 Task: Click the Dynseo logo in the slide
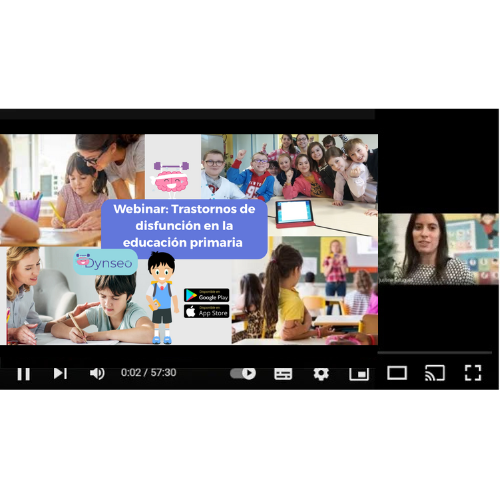(105, 262)
